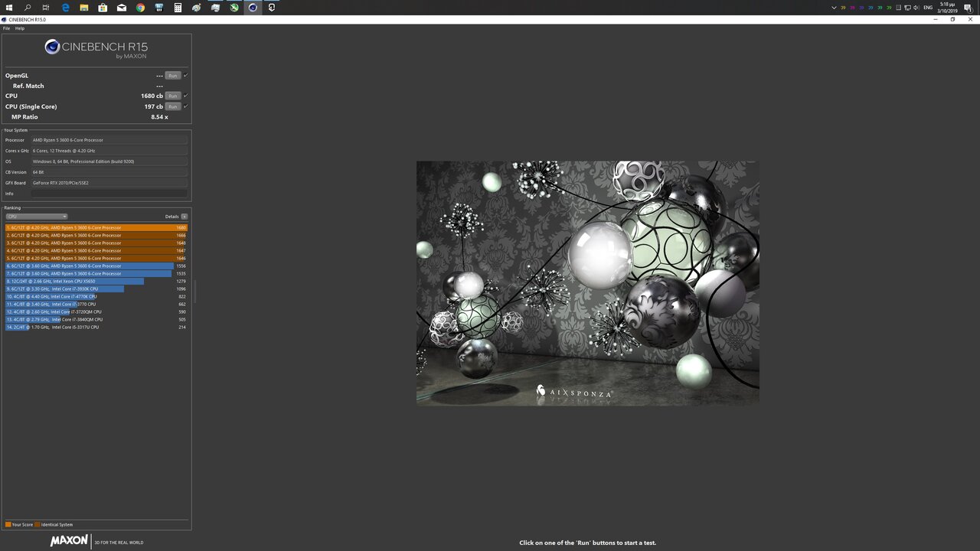Open the Action Center notifications icon
Viewport: 980px width, 551px height.
click(968, 8)
